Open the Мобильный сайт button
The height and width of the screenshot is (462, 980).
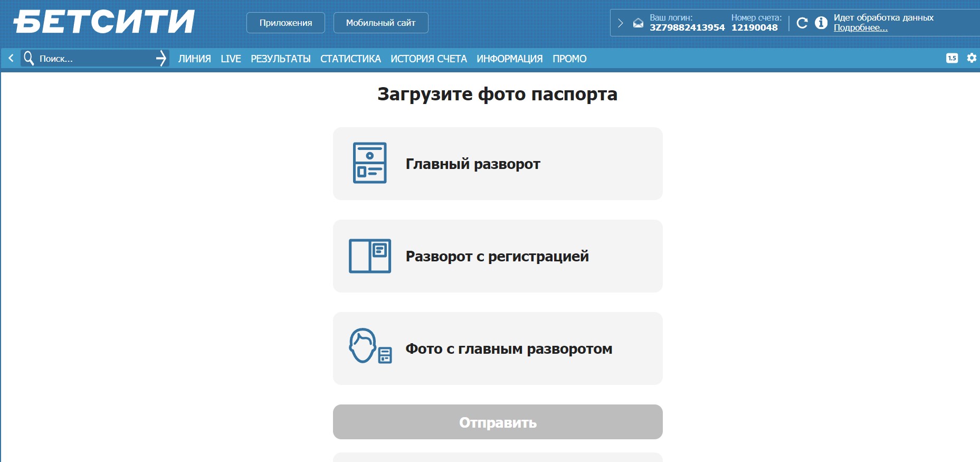pyautogui.click(x=380, y=23)
